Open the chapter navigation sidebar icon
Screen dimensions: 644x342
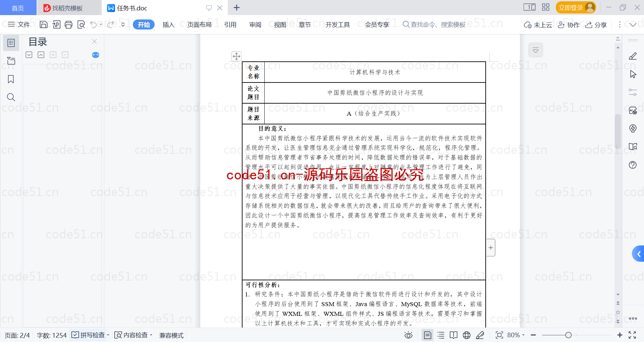[x=11, y=61]
